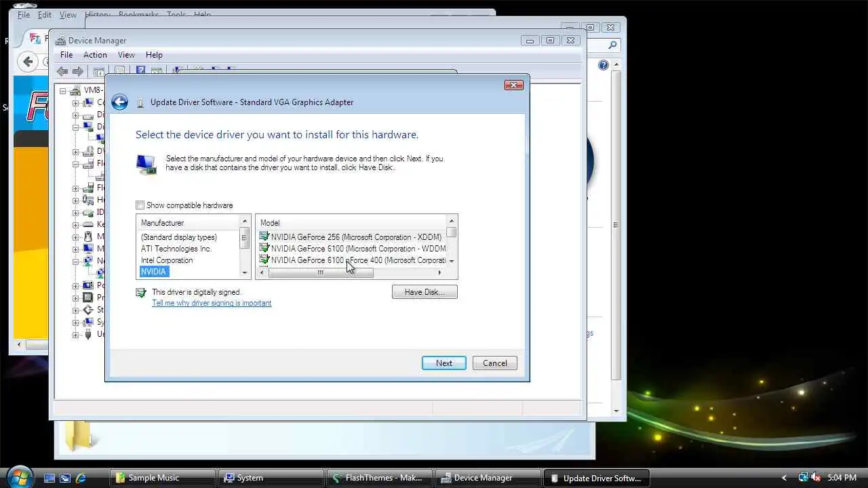
Task: Open Firefox File menu in the background
Action: tap(24, 15)
